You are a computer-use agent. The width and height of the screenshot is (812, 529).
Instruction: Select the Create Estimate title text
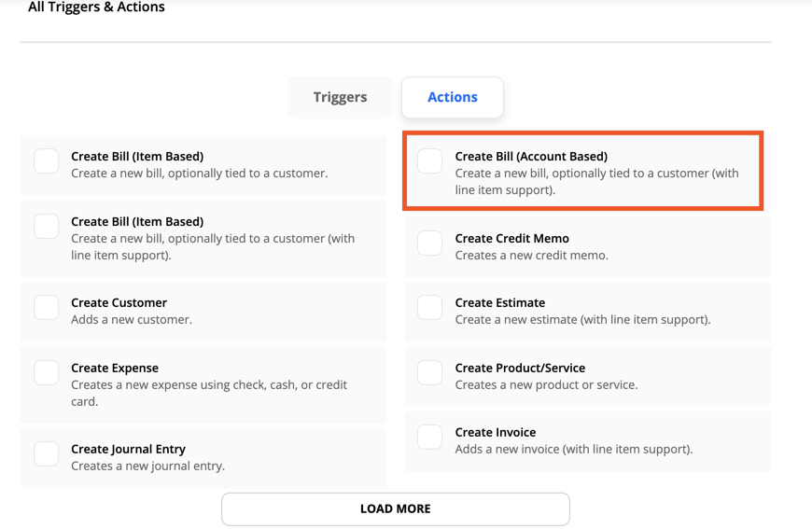tap(499, 303)
